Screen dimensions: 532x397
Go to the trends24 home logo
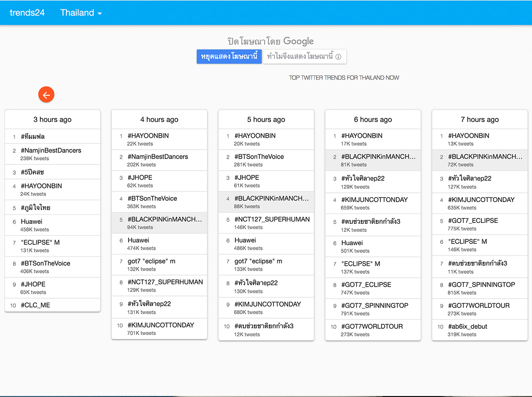pos(27,13)
